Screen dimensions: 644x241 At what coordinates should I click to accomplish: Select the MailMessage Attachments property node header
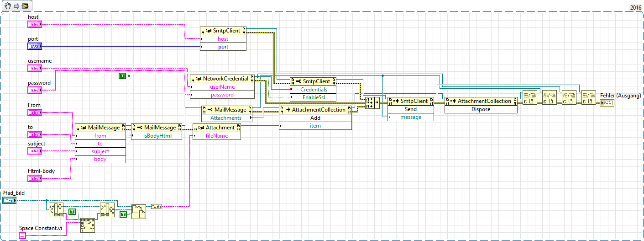point(227,110)
